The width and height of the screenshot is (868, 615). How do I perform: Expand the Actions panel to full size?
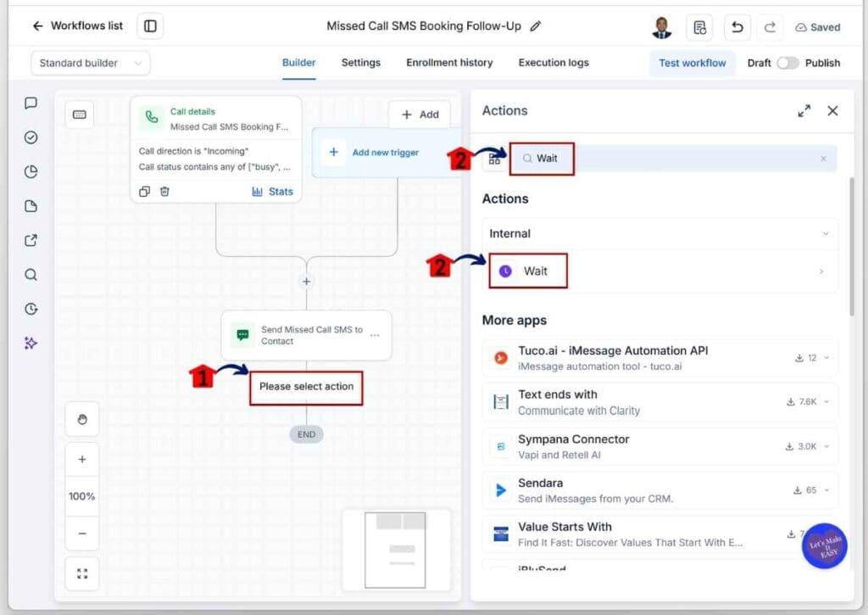coord(804,111)
